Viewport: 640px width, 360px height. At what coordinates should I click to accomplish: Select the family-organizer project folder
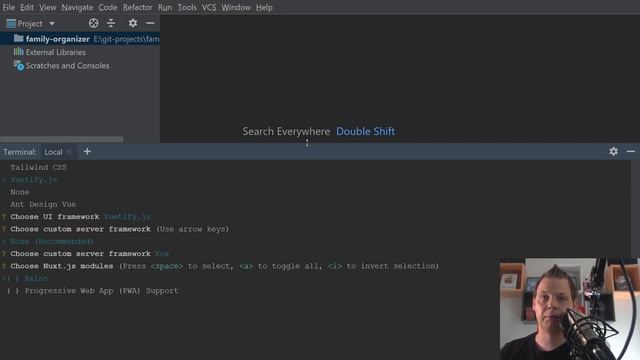pos(80,39)
